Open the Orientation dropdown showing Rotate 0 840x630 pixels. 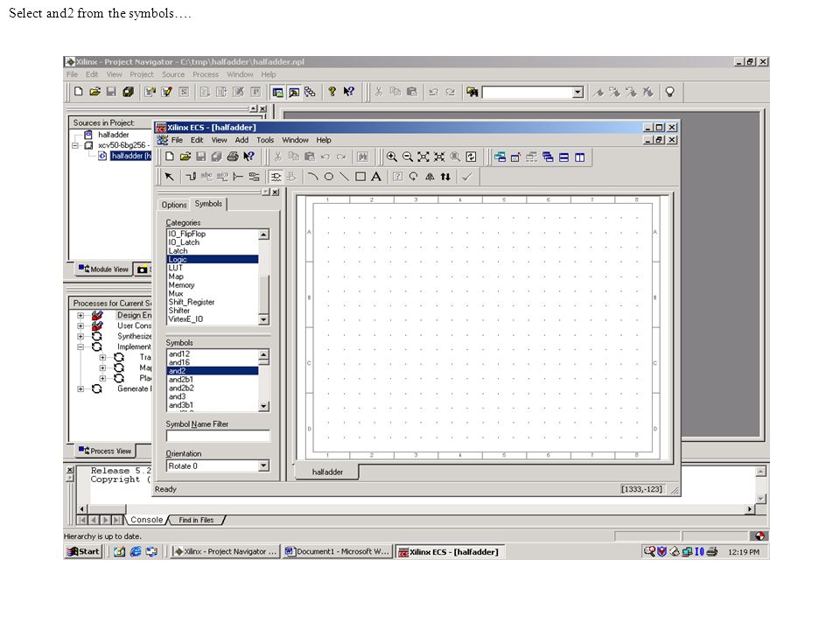(263, 466)
